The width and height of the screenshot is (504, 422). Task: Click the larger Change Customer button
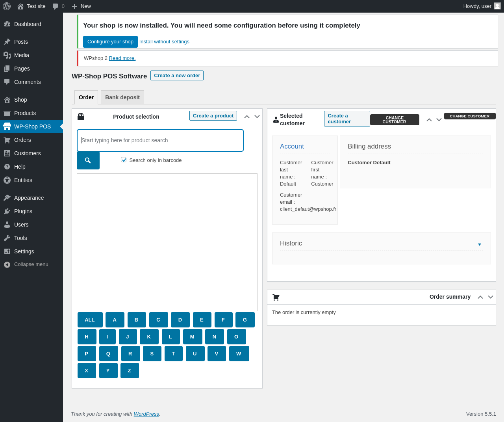395,120
